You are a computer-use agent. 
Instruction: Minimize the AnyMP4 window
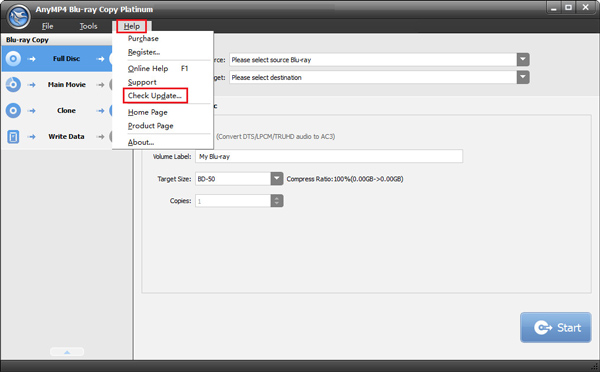coord(553,8)
